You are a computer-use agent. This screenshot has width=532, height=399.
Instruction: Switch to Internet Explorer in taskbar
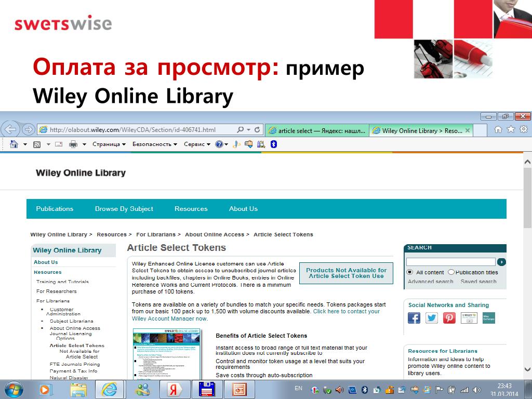click(109, 390)
